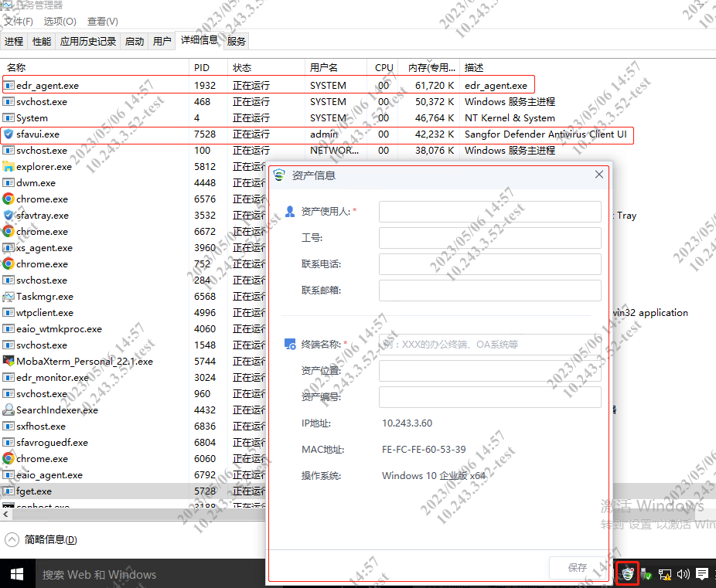Click the 资产使用人 input field

(x=489, y=212)
